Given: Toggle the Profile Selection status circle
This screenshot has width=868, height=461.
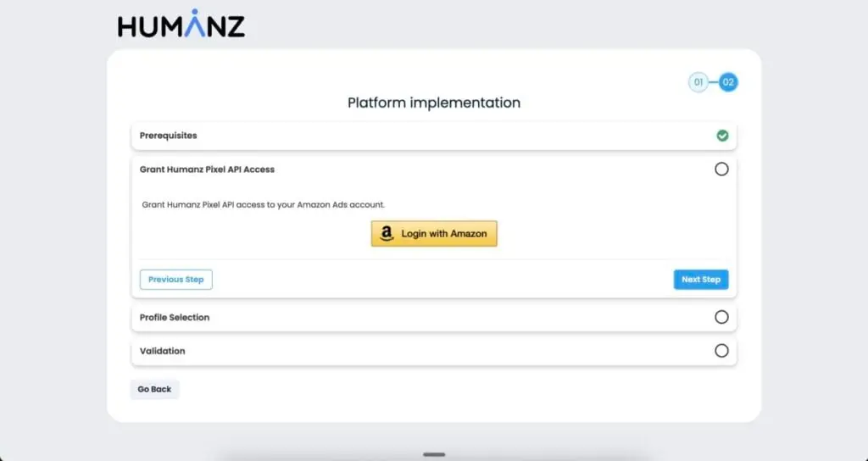Looking at the screenshot, I should [x=721, y=317].
